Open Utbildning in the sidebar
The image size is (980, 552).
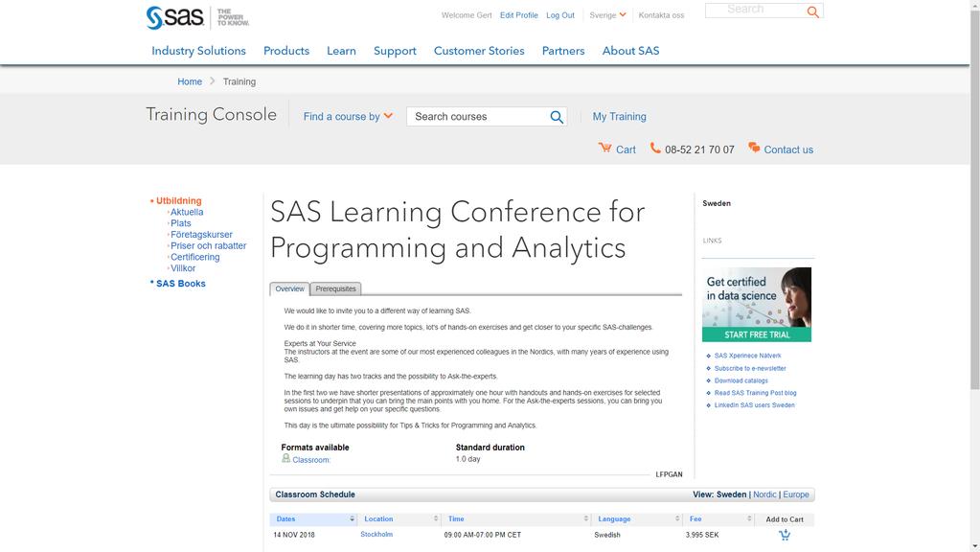pos(179,200)
